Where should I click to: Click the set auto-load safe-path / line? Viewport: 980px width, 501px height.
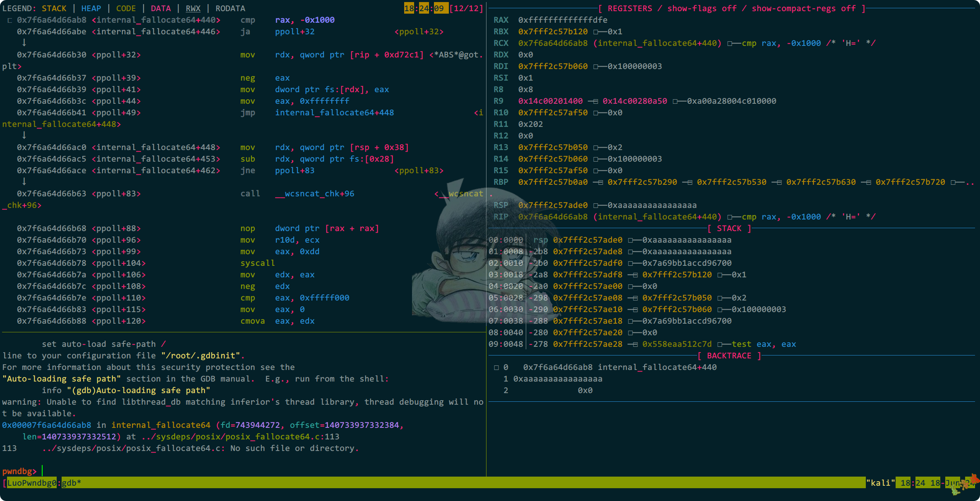point(103,344)
